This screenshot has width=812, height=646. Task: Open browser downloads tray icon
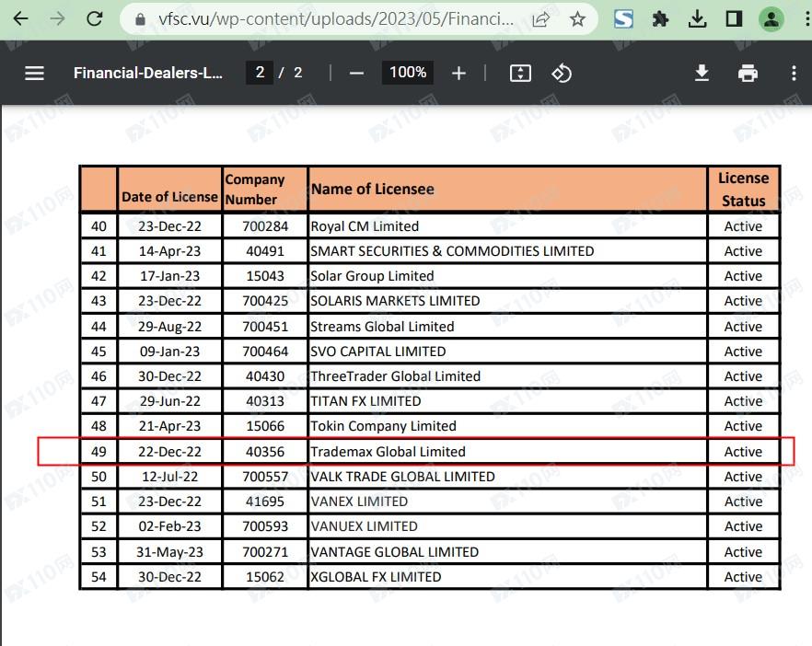click(697, 18)
